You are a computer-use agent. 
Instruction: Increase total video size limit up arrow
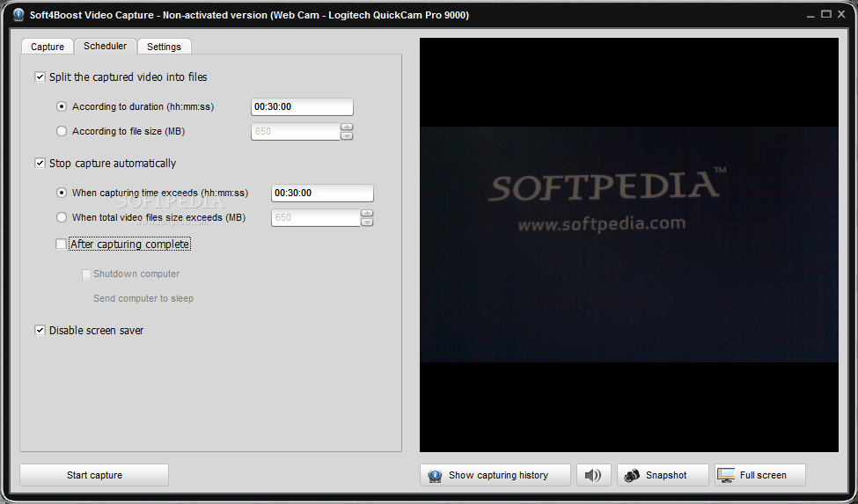[367, 213]
